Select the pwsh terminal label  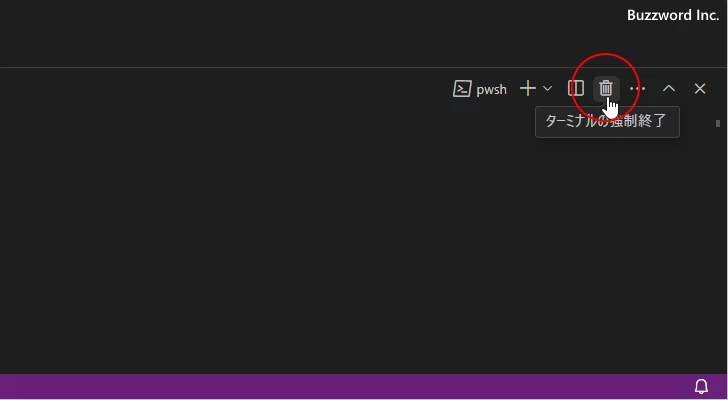click(491, 89)
